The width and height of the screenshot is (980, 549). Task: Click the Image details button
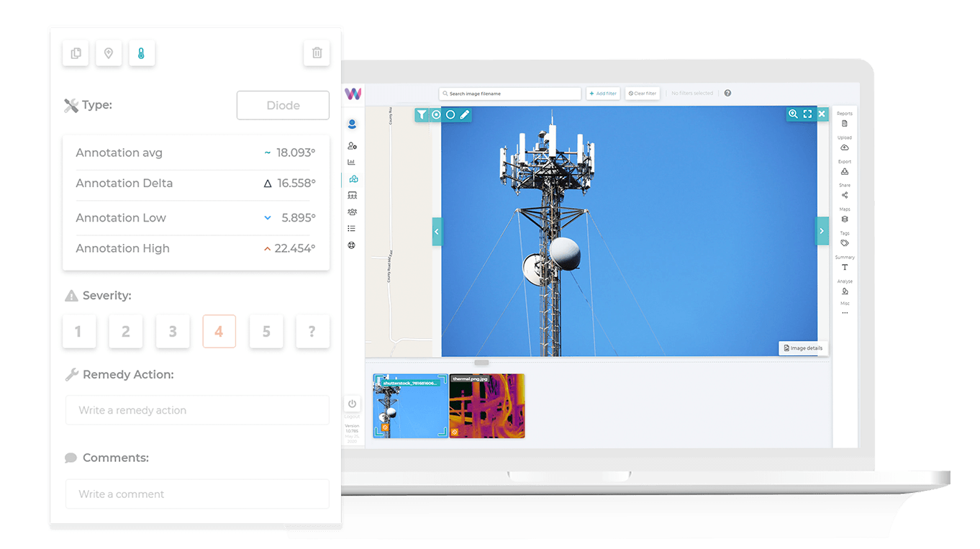coord(803,348)
